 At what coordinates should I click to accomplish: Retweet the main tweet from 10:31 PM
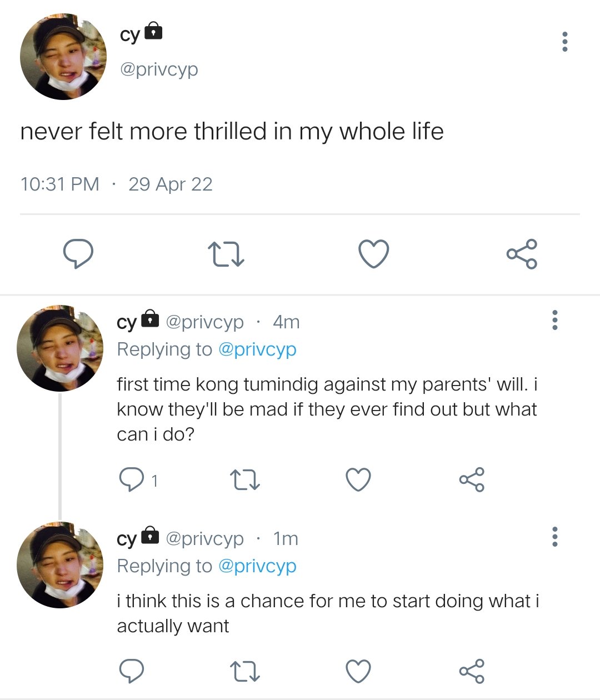tap(226, 254)
